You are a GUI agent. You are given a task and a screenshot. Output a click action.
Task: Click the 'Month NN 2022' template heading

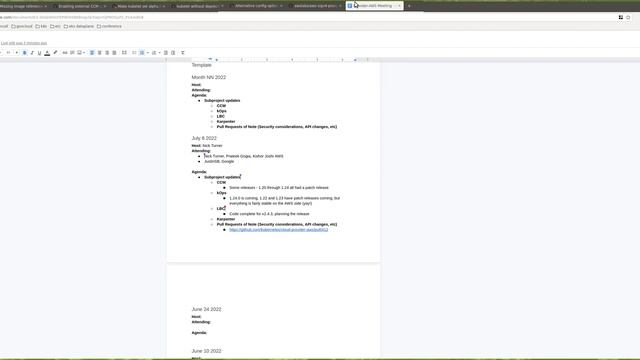(209, 78)
